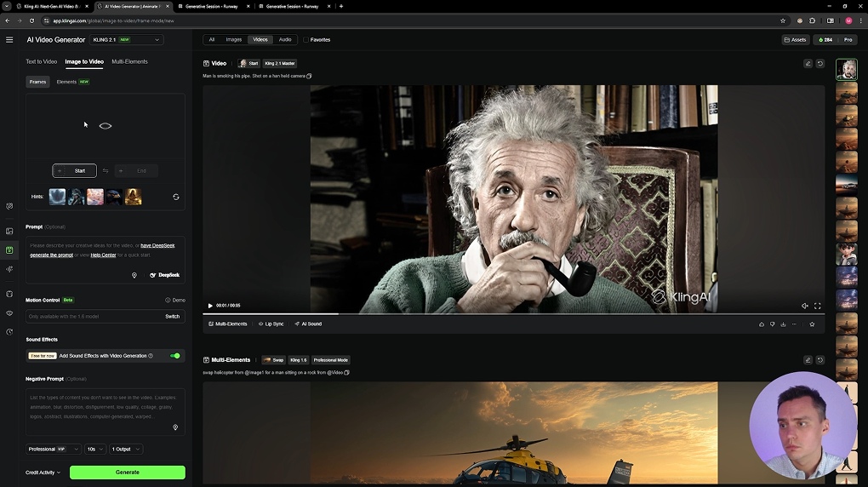Click the Pro plan button
This screenshot has width=868, height=487.
pos(848,40)
